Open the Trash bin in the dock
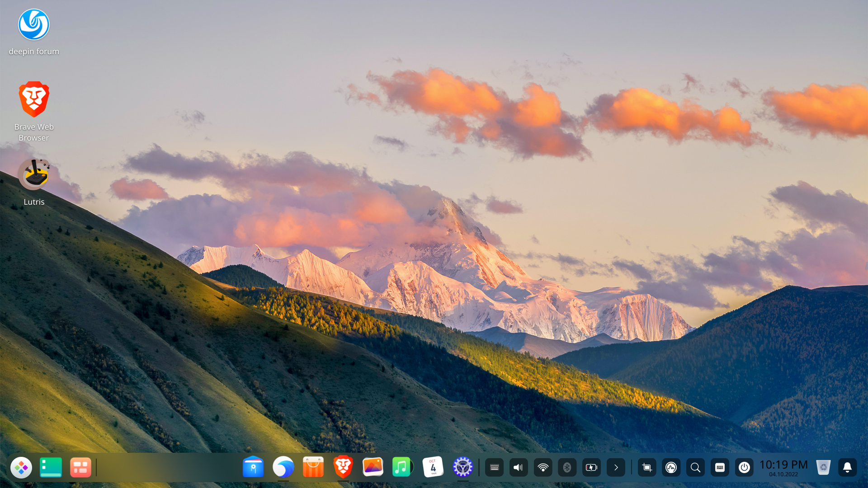This screenshot has height=488, width=868. point(823,468)
